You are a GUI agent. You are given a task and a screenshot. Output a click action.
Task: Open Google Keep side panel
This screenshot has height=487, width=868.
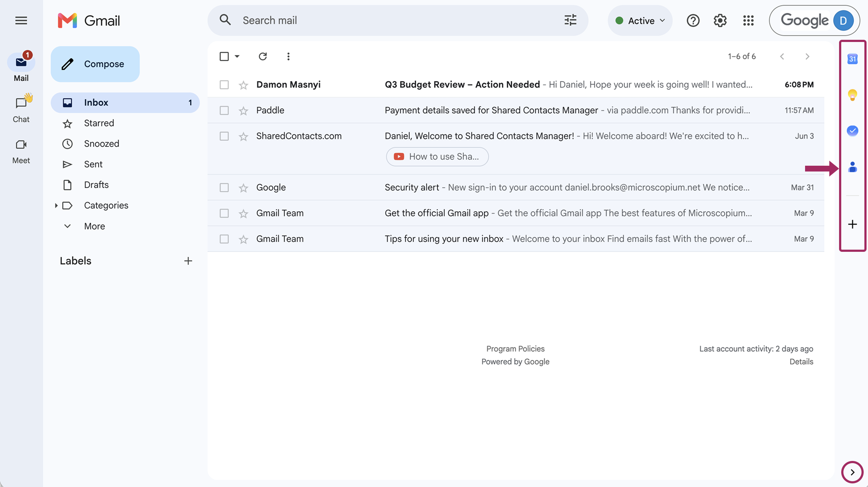click(x=852, y=95)
